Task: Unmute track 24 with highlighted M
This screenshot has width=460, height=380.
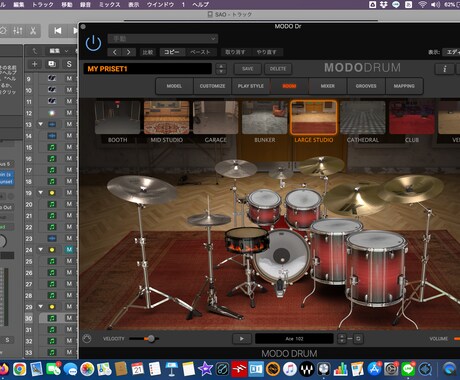Action: (x=69, y=249)
